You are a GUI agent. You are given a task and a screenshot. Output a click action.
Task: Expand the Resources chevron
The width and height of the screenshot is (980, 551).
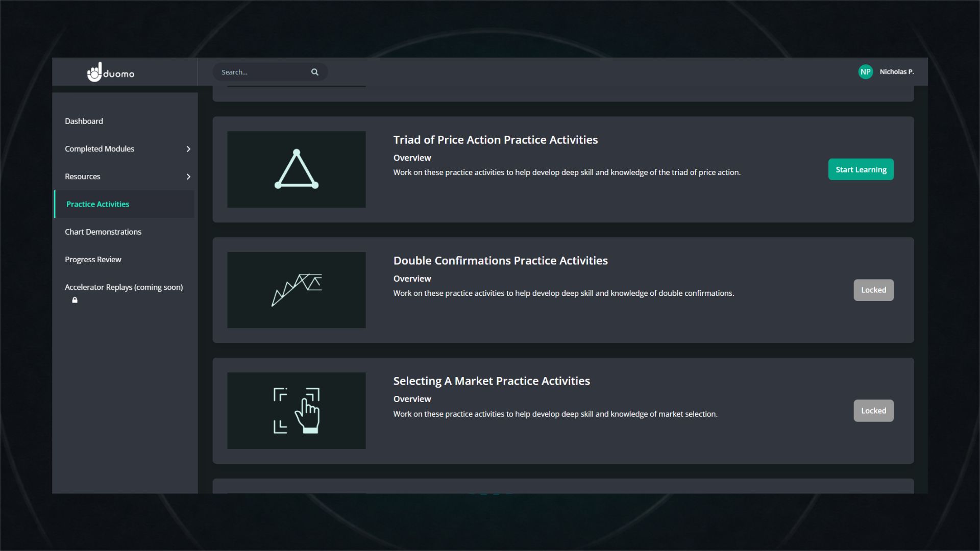click(x=188, y=177)
